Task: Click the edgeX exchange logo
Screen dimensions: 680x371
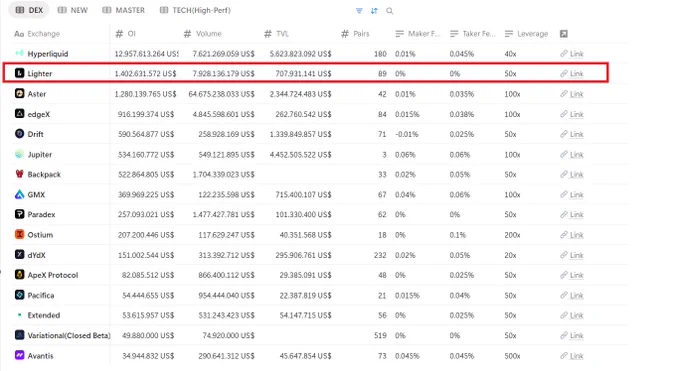Action: click(x=20, y=114)
